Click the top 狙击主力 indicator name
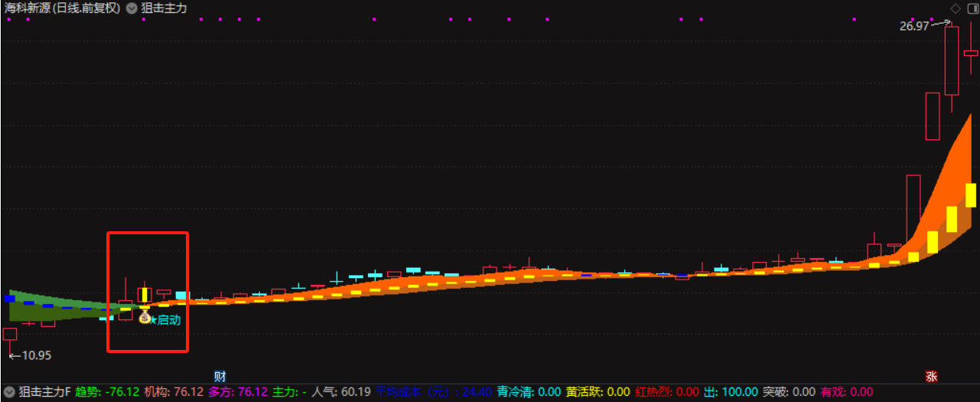 pyautogui.click(x=164, y=8)
